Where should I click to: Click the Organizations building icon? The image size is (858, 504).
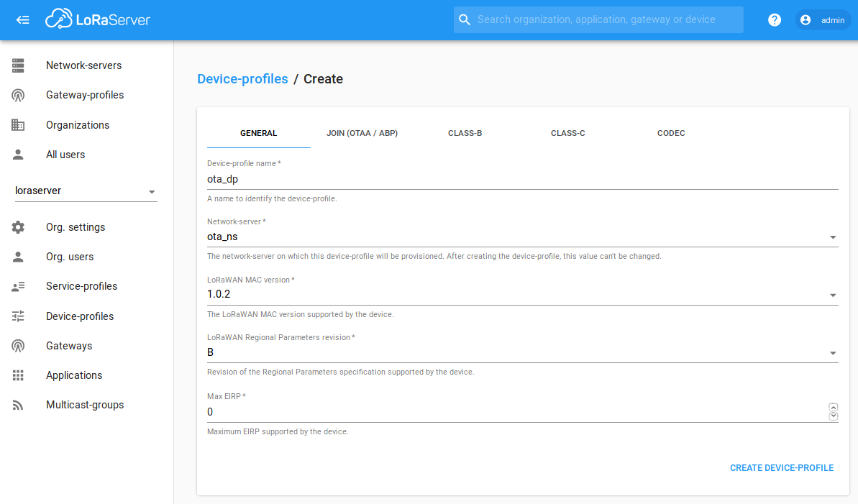click(18, 124)
